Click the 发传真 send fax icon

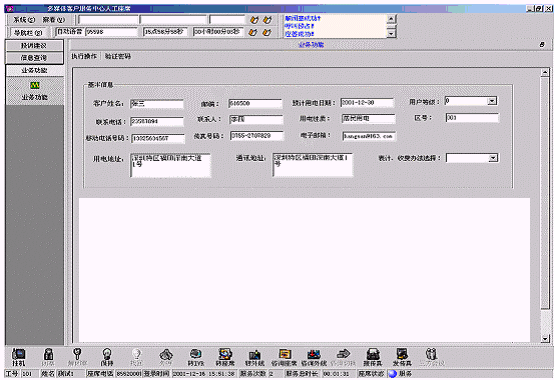click(x=402, y=357)
